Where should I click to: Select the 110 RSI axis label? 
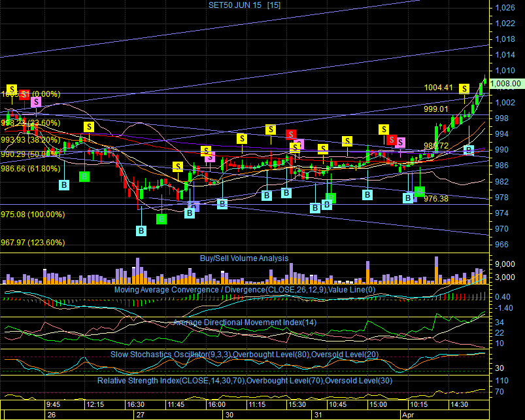[x=502, y=381]
